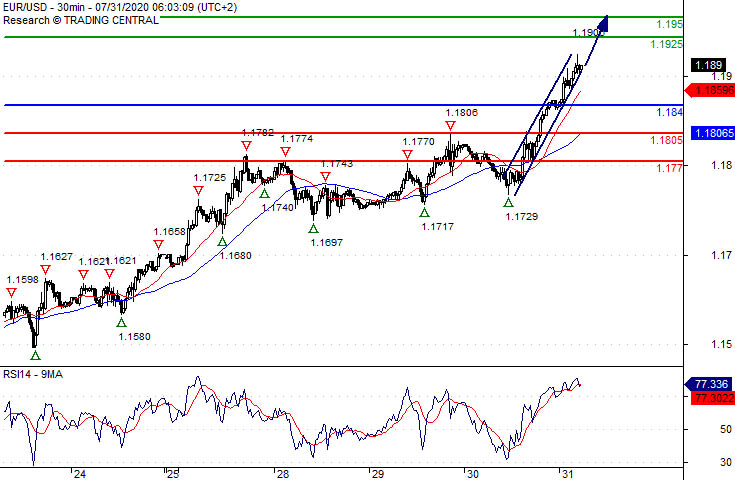Select the 1.18 price axis label
The image size is (735, 480).
point(721,165)
